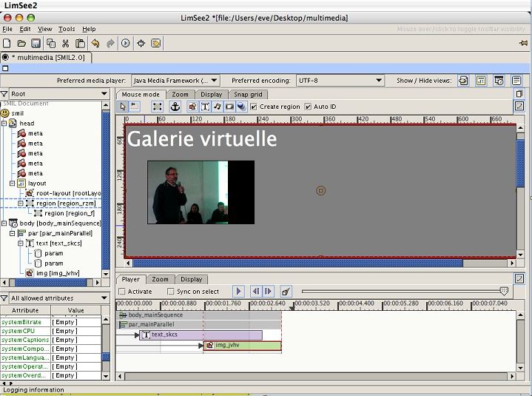Toggle the second Show/Hide views icon

481,81
